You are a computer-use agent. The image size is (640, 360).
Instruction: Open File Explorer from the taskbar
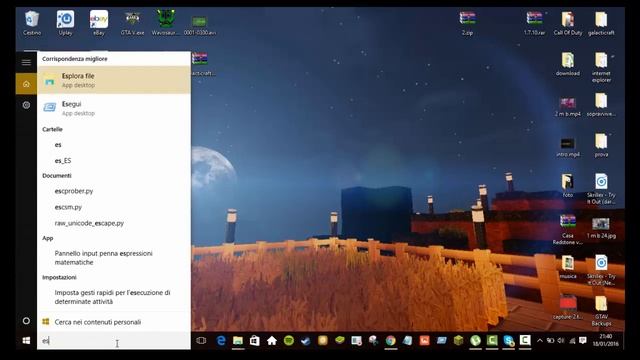pos(238,340)
